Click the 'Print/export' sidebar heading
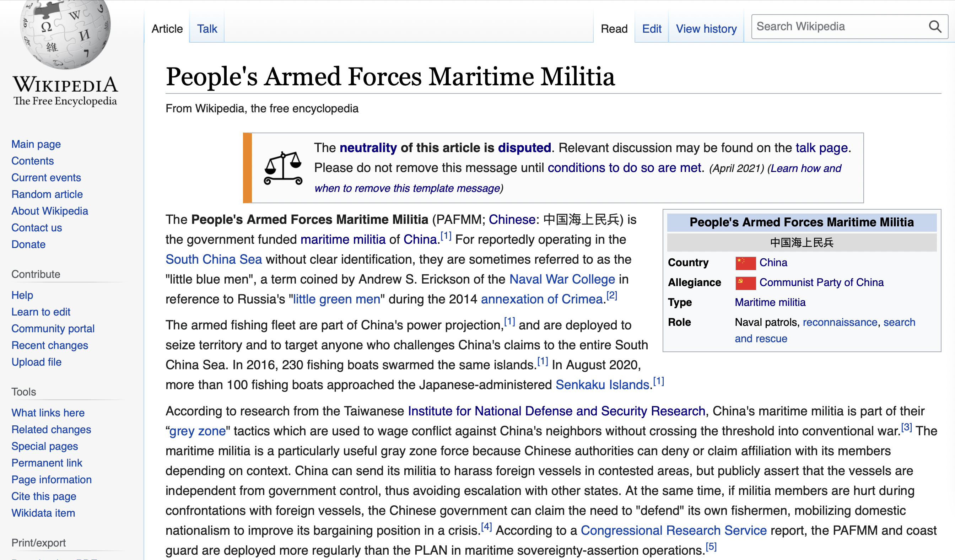955x560 pixels. 39,543
